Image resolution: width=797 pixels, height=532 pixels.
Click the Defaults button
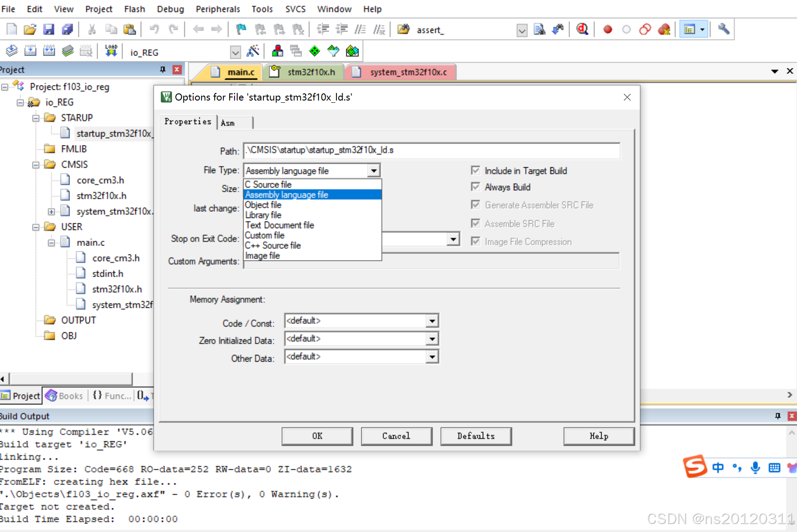(x=476, y=436)
